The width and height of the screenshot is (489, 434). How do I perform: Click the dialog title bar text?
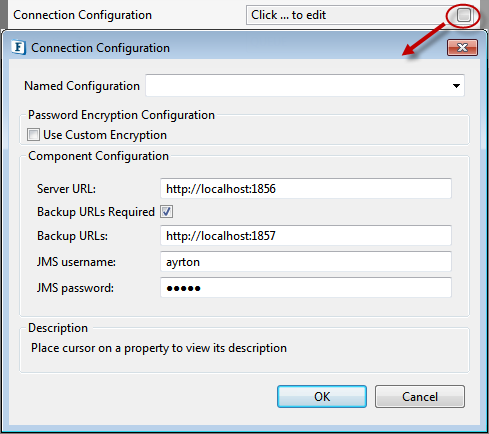100,48
